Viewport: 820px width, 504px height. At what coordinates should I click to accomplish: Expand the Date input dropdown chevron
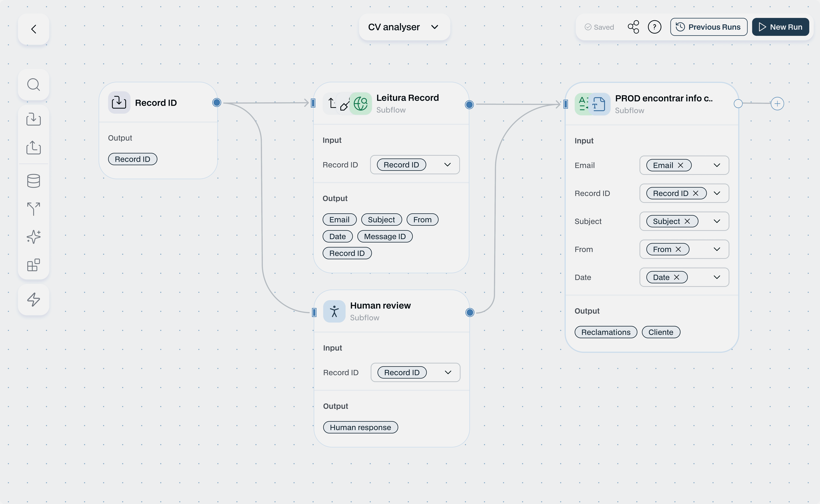coord(717,277)
